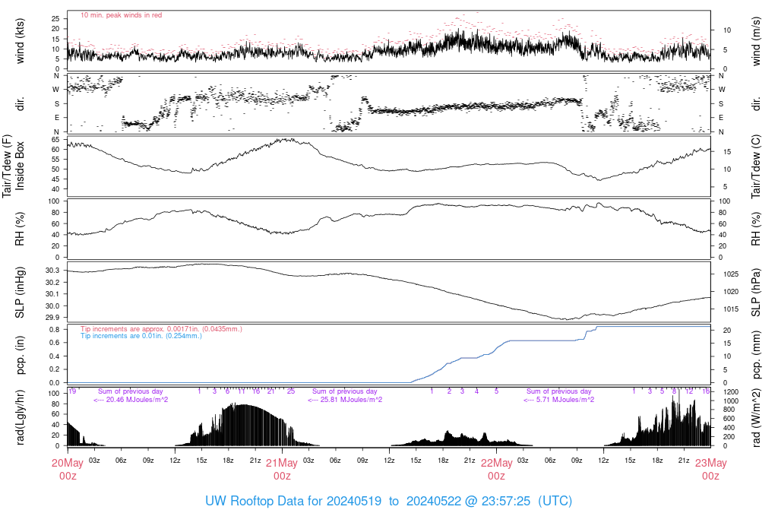Image resolution: width=778 pixels, height=532 pixels.
Task: Click the '0.4' tick on pcp. (in) axis
Action: tap(54, 356)
